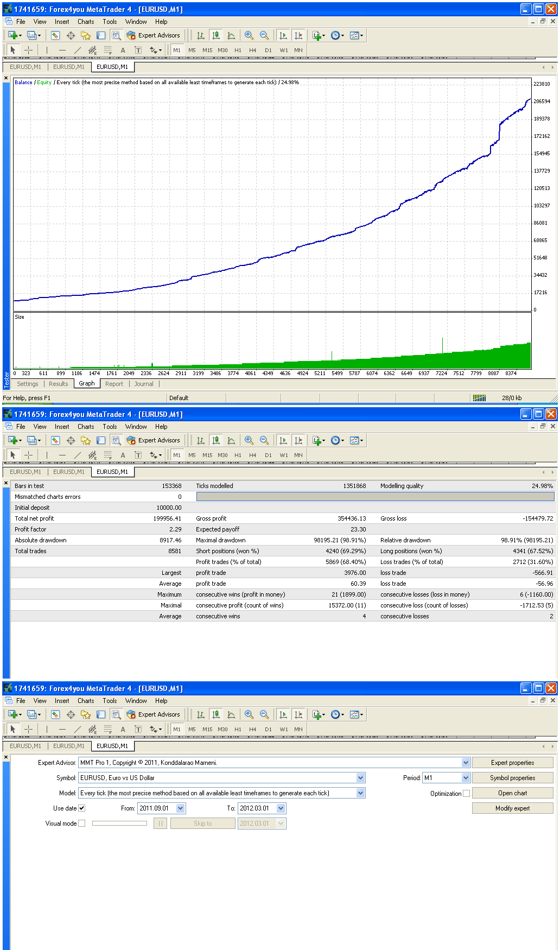Toggle the Use date checkbox
This screenshot has width=560, height=950.
point(82,808)
